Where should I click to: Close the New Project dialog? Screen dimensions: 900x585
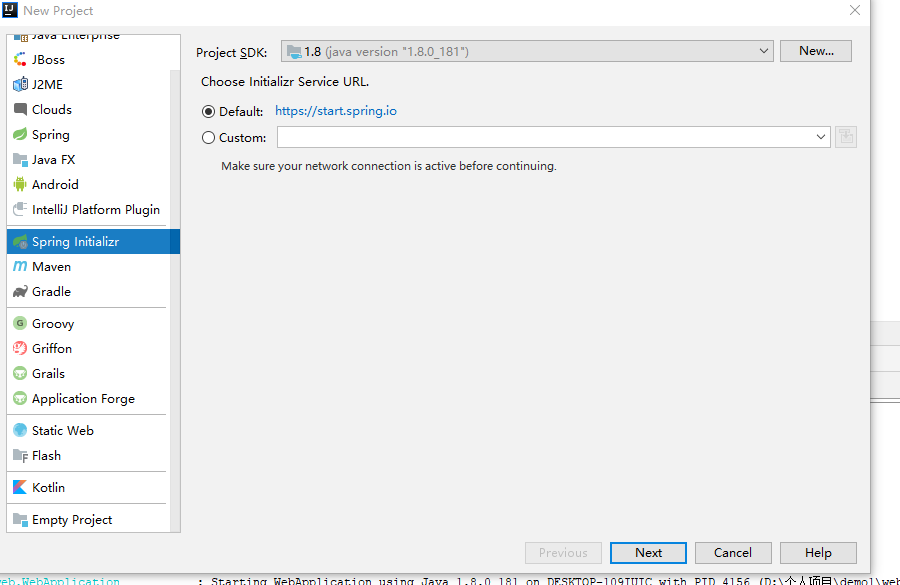point(855,10)
